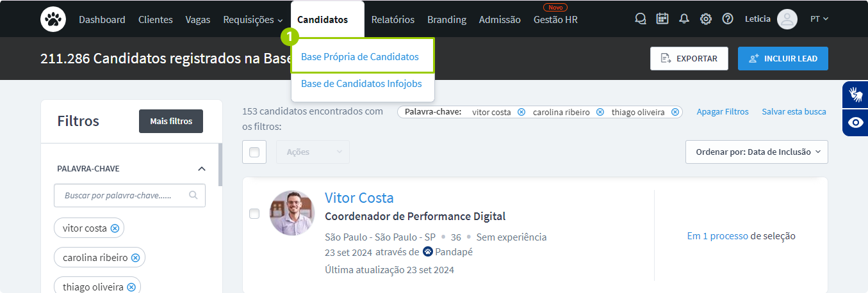Viewport: 868px width, 293px height.
Task: Select the Vitor Costa candidate checkbox
Action: coord(254,214)
